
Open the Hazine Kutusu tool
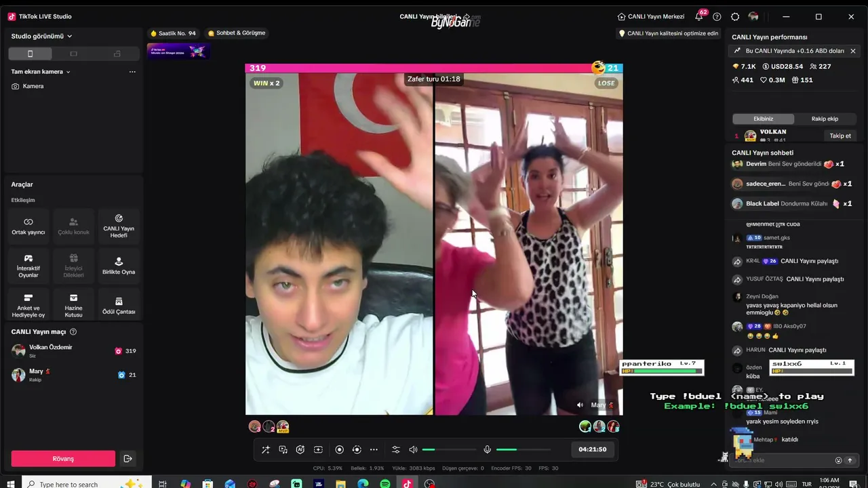[x=73, y=306]
